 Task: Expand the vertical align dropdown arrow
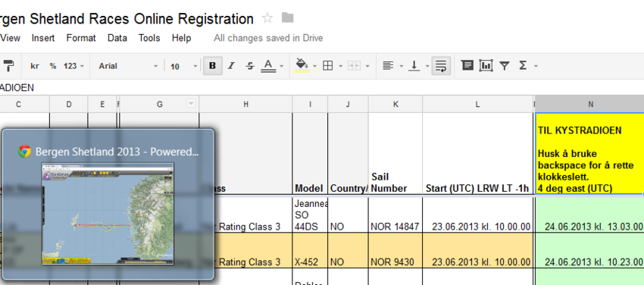point(427,66)
